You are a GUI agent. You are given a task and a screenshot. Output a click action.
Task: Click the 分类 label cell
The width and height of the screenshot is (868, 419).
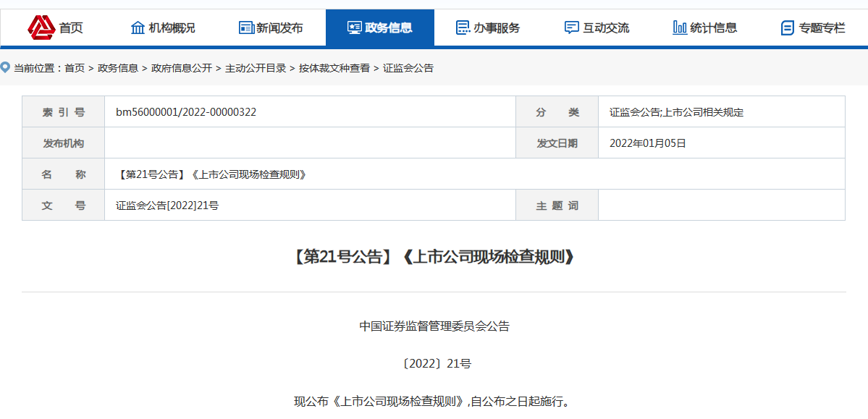557,112
